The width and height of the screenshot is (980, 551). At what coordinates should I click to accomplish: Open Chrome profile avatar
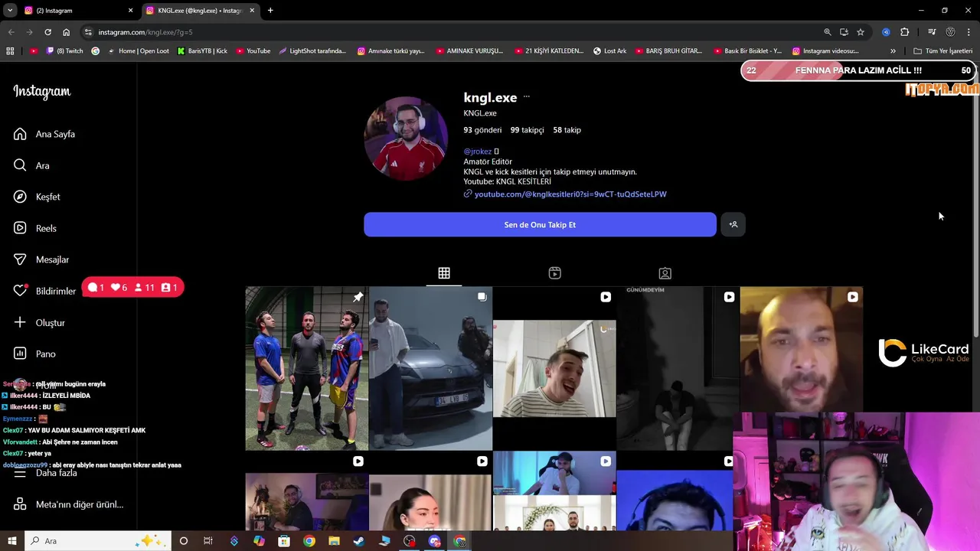point(950,32)
